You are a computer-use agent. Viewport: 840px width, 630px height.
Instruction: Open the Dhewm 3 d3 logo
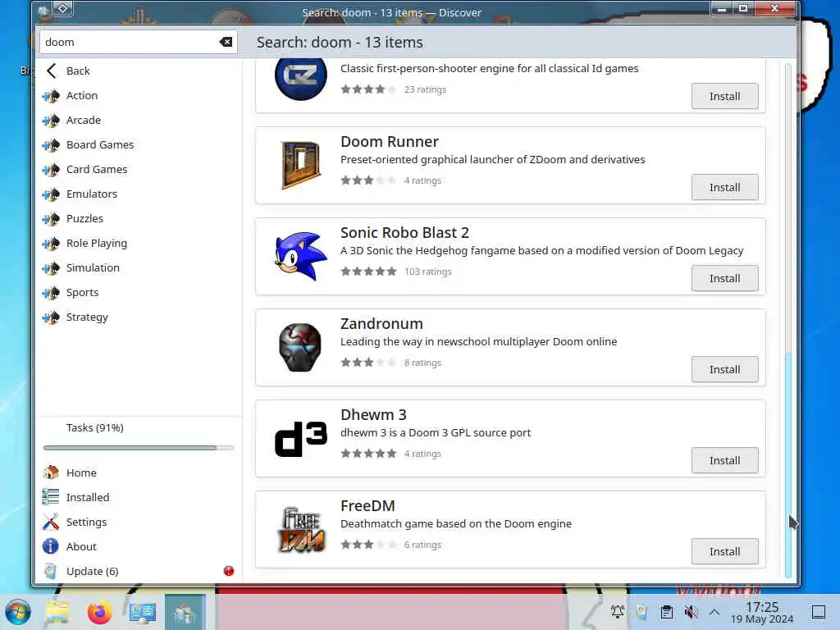coord(300,440)
